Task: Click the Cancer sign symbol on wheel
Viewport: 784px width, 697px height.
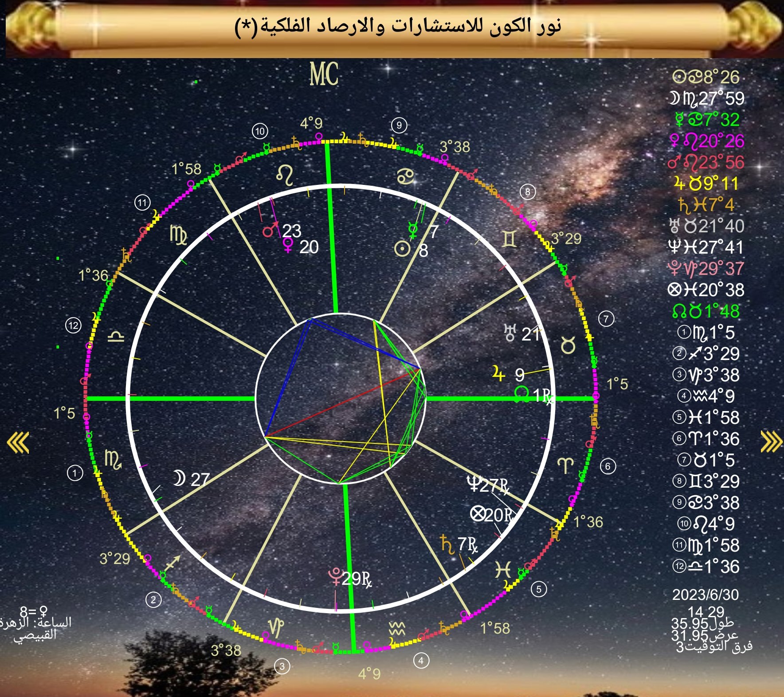Action: click(406, 176)
